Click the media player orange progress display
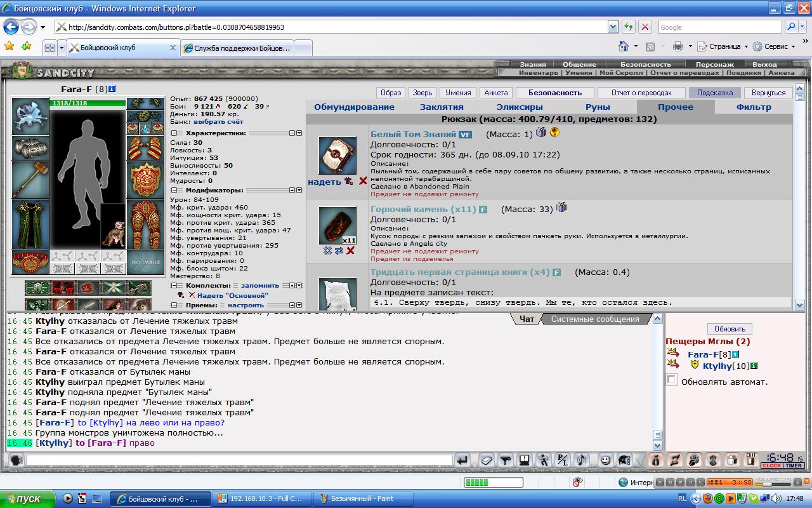Image resolution: width=812 pixels, height=508 pixels. 730,483
